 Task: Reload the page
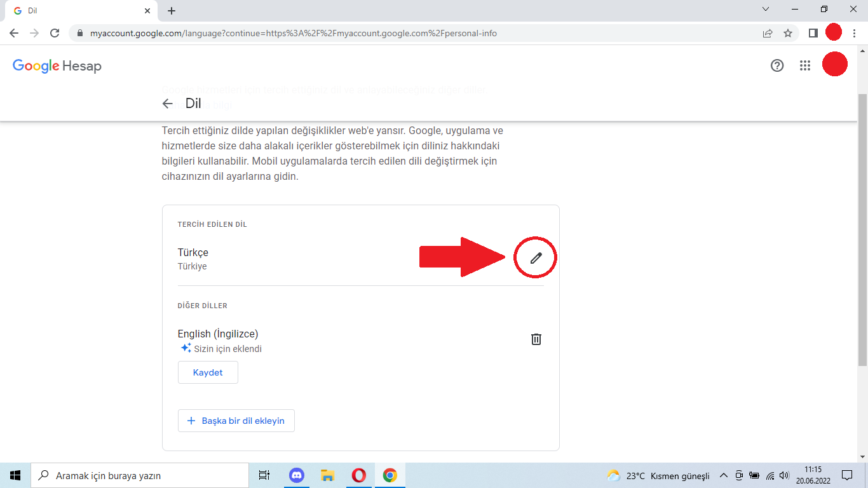55,33
